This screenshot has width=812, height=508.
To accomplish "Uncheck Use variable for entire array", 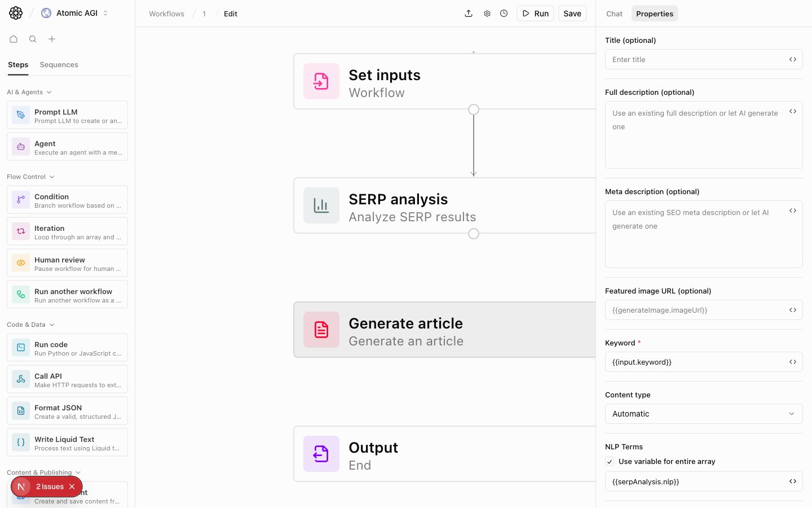I will pos(610,462).
